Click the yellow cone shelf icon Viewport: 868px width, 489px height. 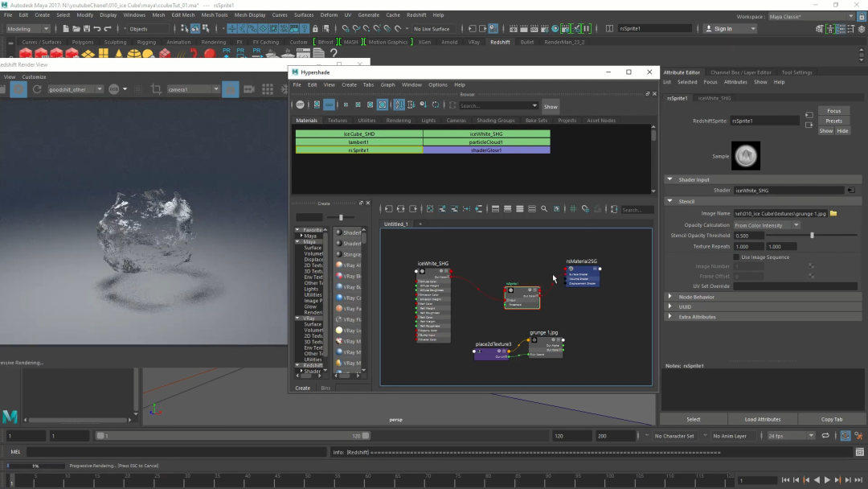[118, 54]
